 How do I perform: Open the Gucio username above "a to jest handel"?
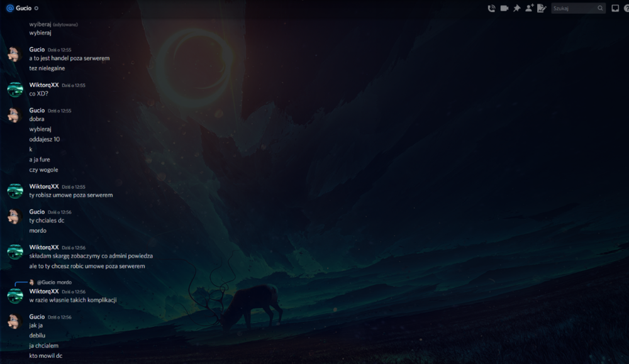[37, 49]
